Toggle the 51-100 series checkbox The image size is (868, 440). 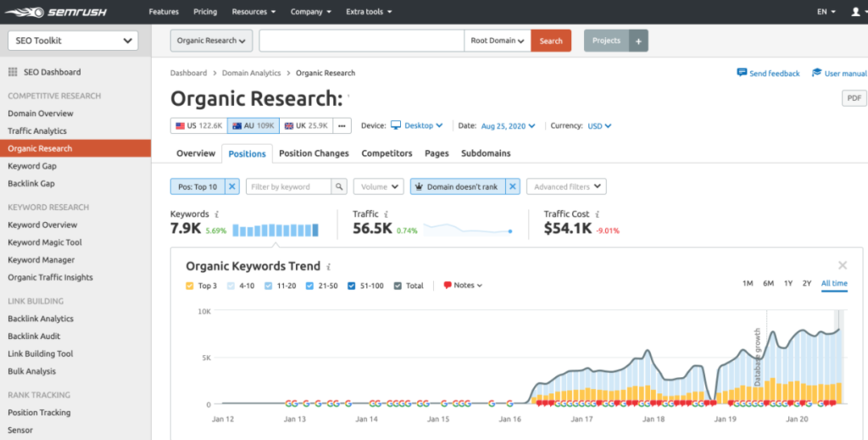click(x=352, y=287)
